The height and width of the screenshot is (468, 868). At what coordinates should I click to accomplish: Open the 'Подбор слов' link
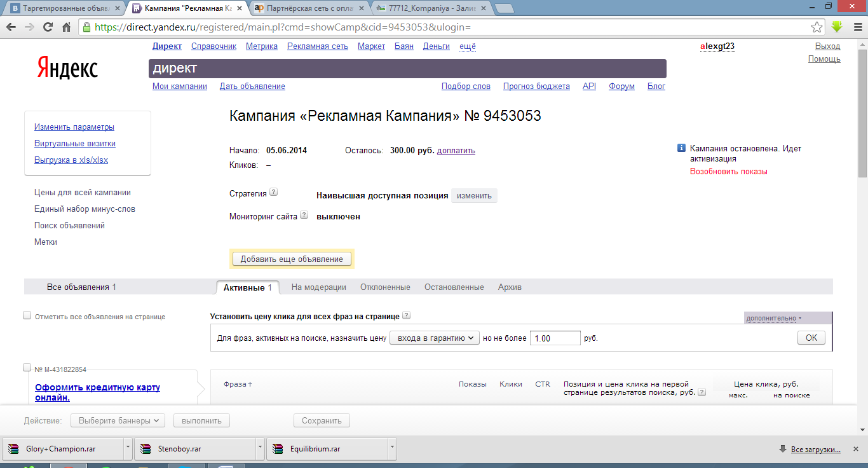[466, 86]
